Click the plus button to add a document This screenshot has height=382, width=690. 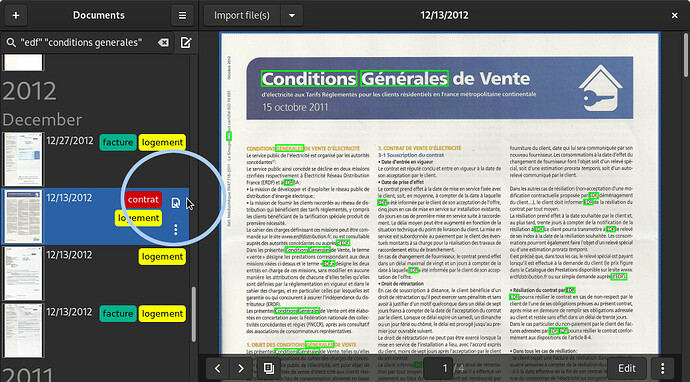click(16, 15)
